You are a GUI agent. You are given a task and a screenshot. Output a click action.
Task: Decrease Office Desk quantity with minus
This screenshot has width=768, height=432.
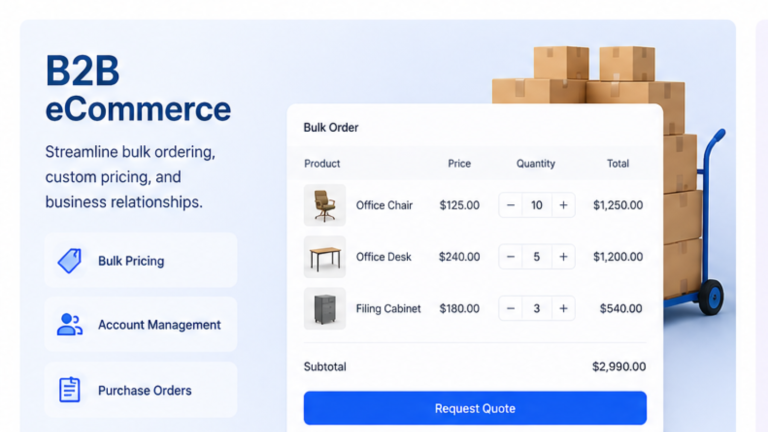point(510,257)
